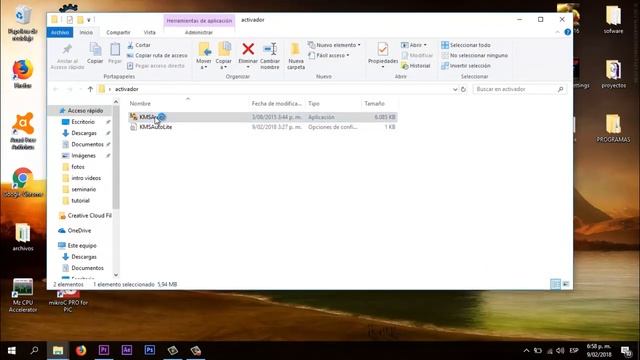Viewport: 640px width, 360px height.
Task: Click the red Eliminar X icon
Action: (x=248, y=49)
